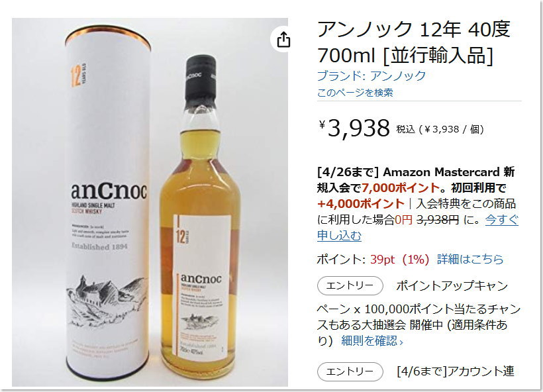Click the share icon on product image
Viewport: 543px width, 392px height.
283,39
